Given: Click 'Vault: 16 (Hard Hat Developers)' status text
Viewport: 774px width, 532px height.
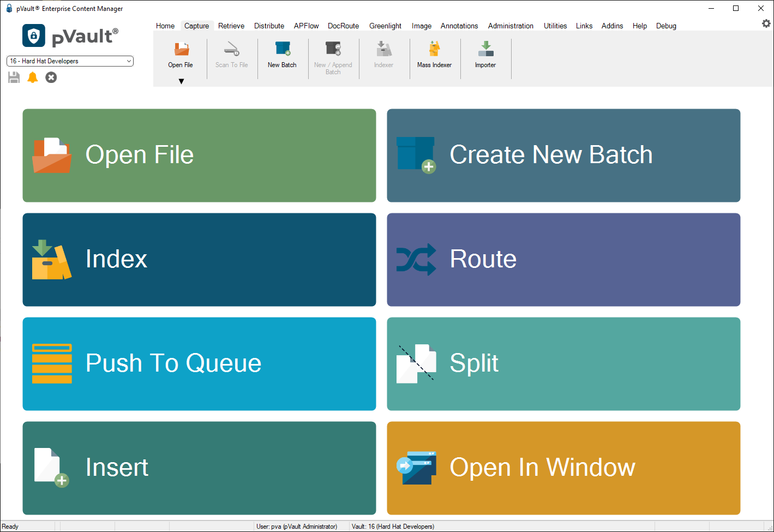Looking at the screenshot, I should tap(393, 527).
